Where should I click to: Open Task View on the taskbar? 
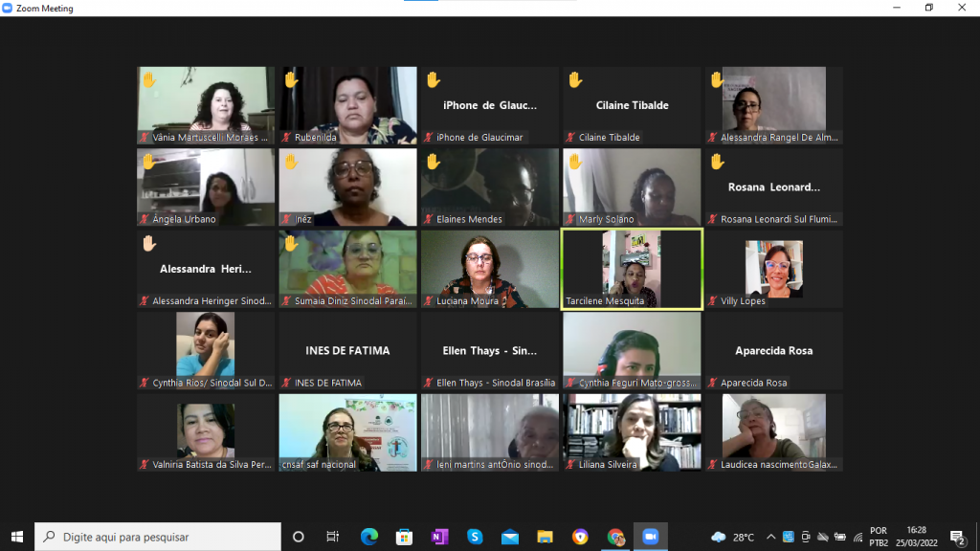click(x=333, y=537)
